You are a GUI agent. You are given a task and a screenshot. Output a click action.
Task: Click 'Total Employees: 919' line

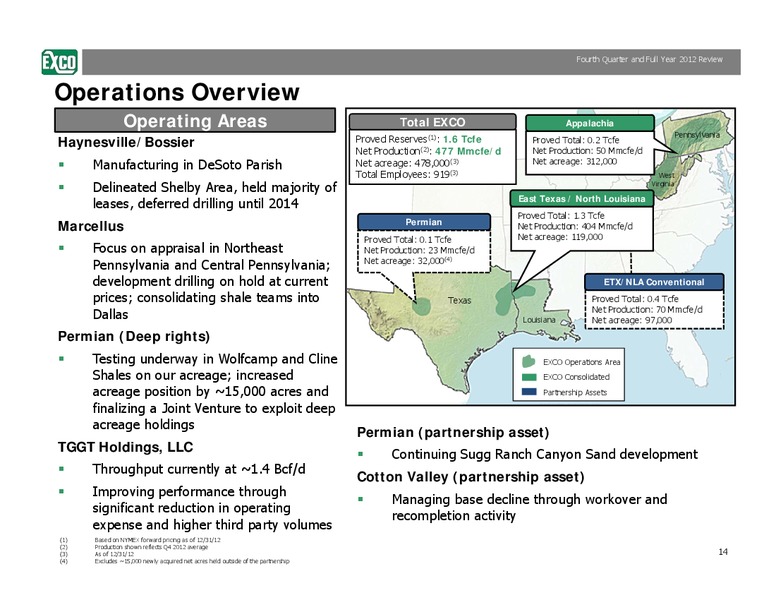coord(407,174)
